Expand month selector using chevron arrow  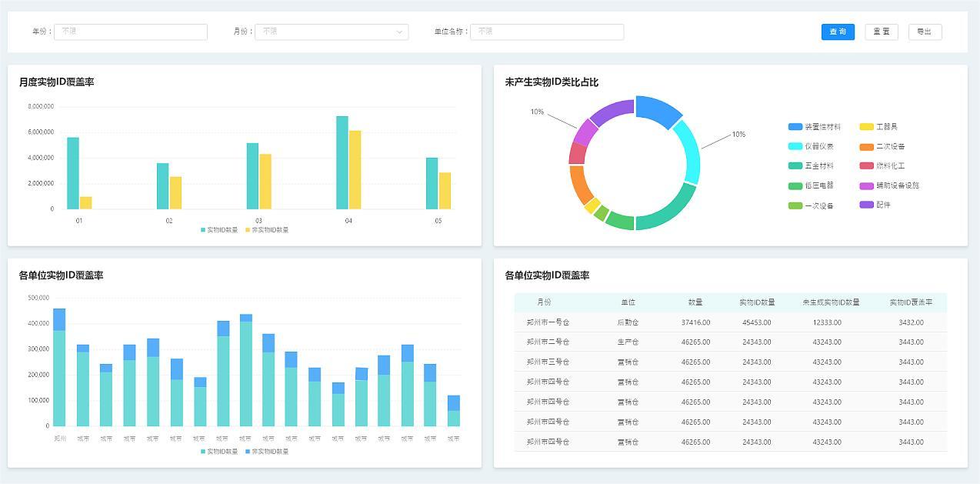pyautogui.click(x=399, y=32)
